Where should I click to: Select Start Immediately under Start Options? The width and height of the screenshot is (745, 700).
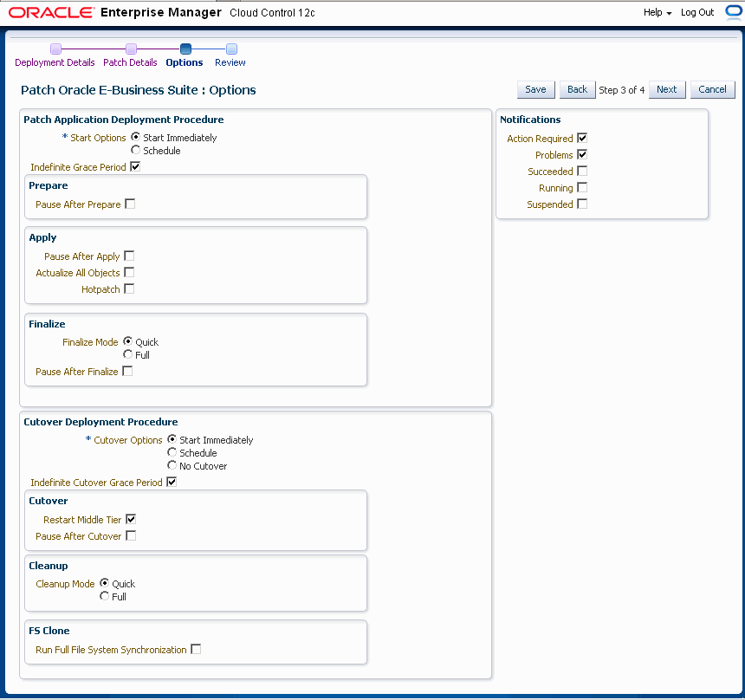(135, 137)
